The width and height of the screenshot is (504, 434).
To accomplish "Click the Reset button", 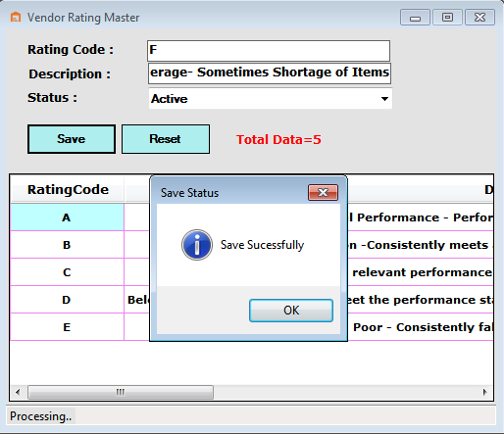I will click(166, 139).
